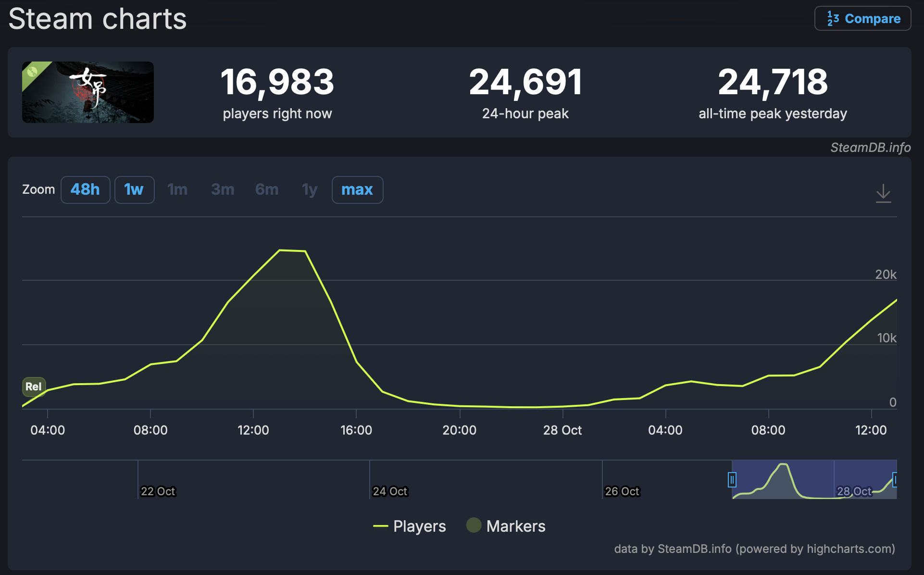Viewport: 924px width, 575px height.
Task: Grab the right navigator range handle
Action: click(895, 479)
